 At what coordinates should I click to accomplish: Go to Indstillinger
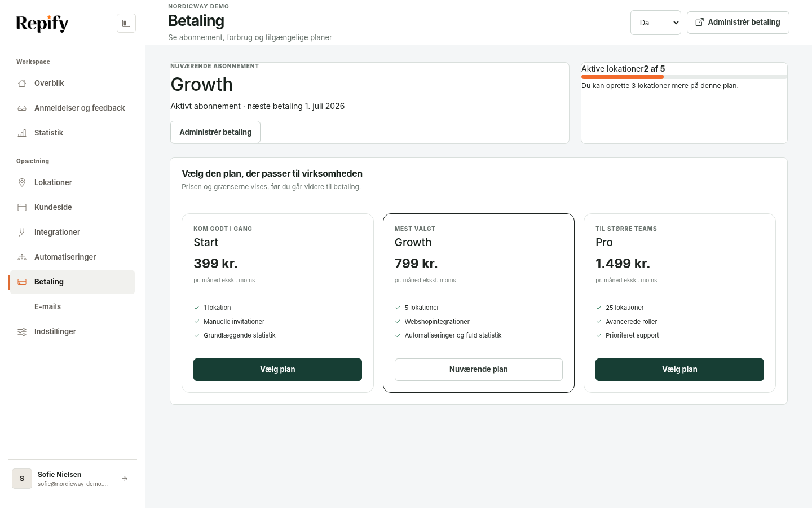(x=72, y=331)
